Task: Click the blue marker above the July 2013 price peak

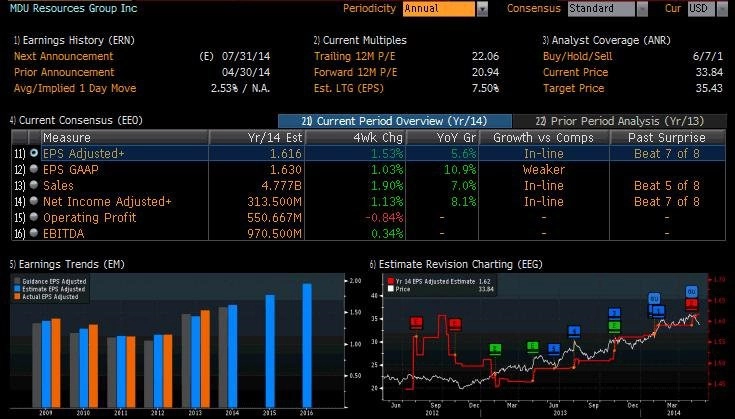Action: point(574,331)
